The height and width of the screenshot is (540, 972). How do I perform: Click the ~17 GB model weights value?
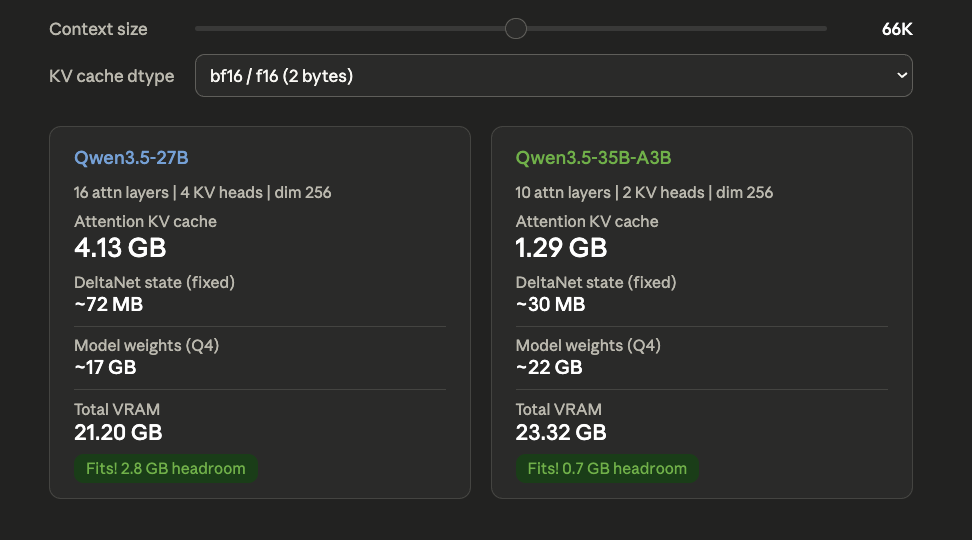click(x=105, y=367)
